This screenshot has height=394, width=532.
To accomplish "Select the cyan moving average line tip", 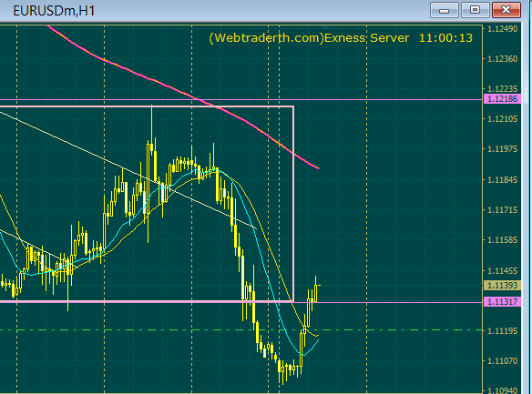I will pos(318,340).
